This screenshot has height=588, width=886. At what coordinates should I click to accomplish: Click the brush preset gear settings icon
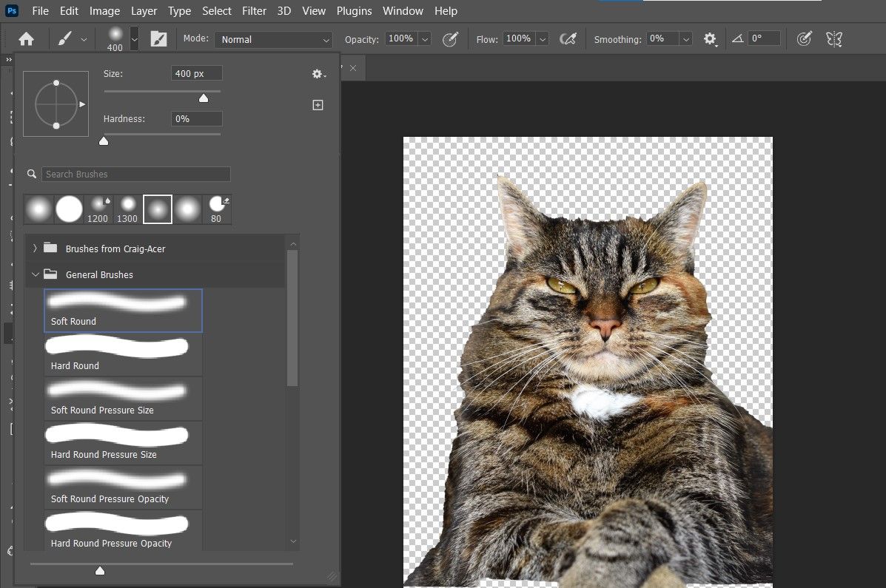(x=318, y=74)
